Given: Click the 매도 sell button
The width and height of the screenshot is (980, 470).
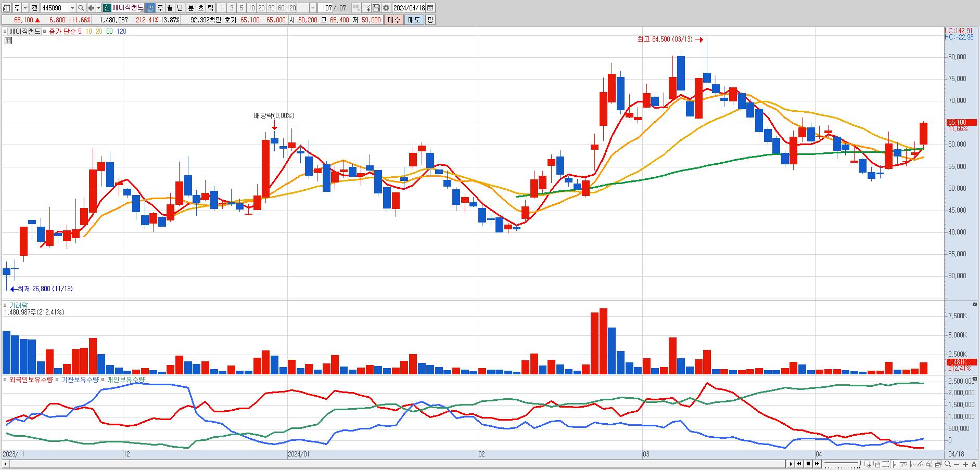Looking at the screenshot, I should pos(414,20).
